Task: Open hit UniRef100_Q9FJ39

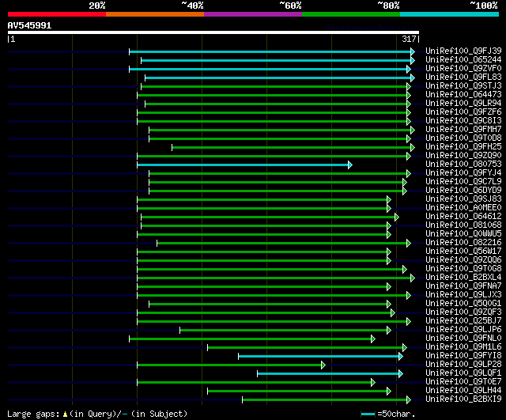Action: 463,51
